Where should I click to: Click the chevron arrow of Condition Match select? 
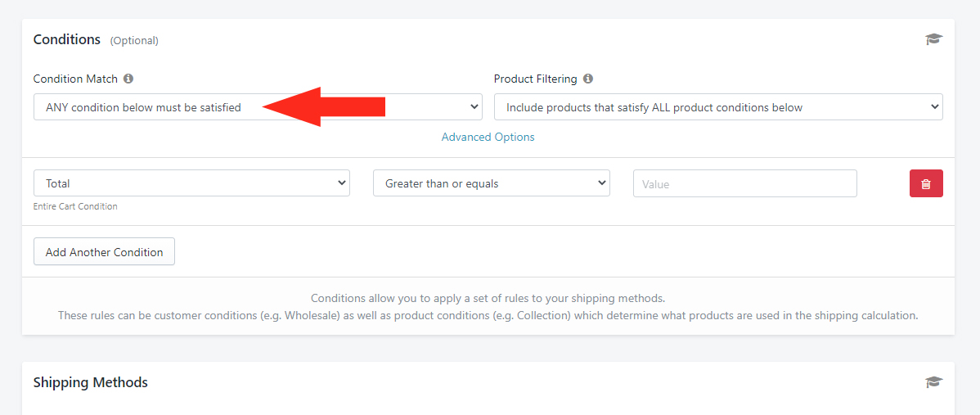coord(474,107)
